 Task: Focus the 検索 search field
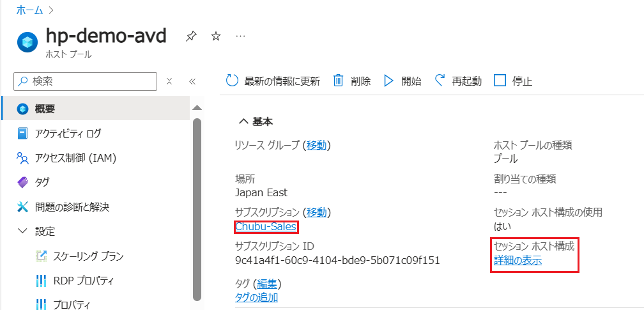pos(85,81)
